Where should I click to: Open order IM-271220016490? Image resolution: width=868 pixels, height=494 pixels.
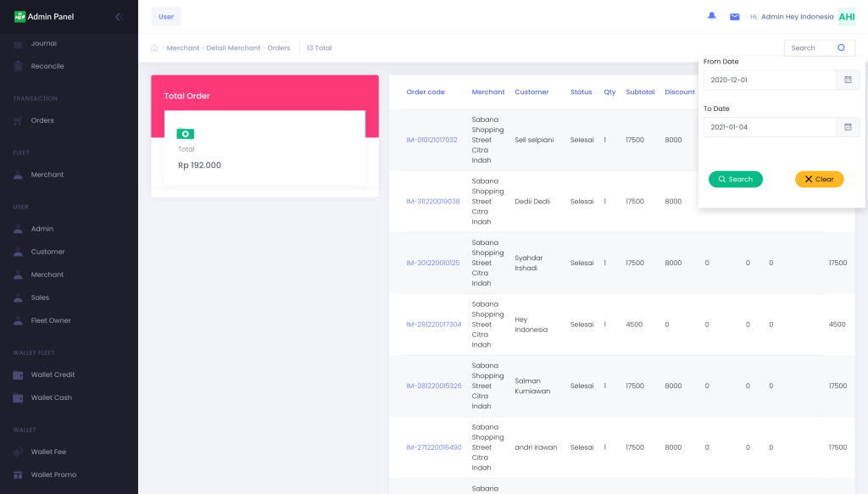point(434,447)
